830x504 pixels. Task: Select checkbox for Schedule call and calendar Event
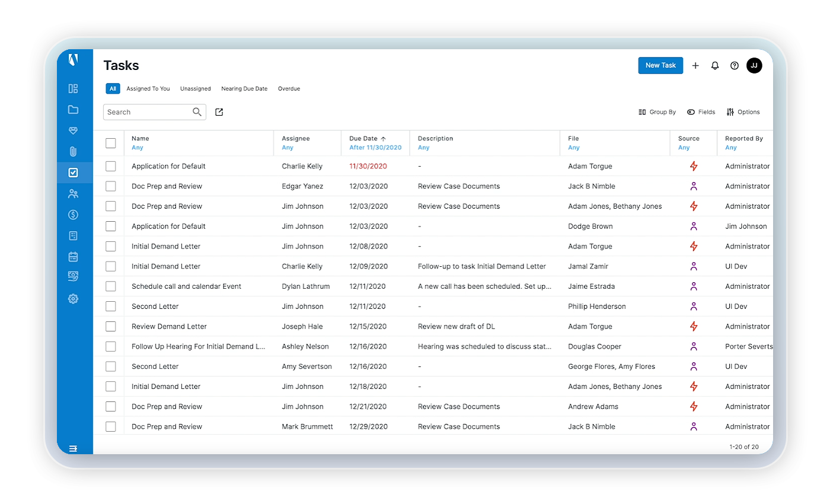tap(111, 286)
